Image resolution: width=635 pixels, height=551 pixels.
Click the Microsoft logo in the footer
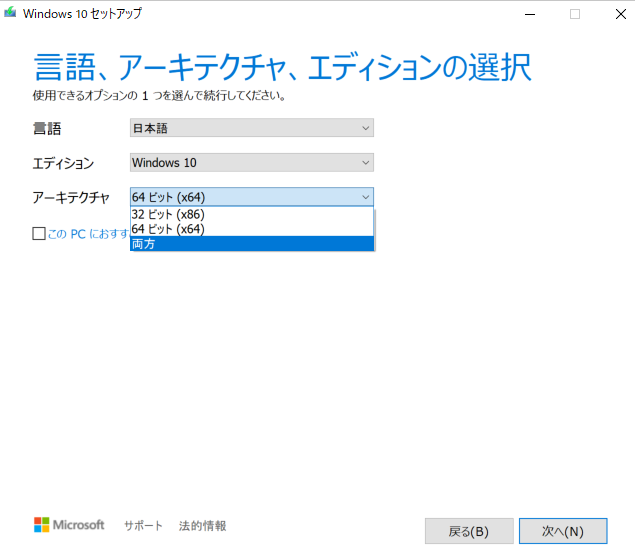click(69, 525)
